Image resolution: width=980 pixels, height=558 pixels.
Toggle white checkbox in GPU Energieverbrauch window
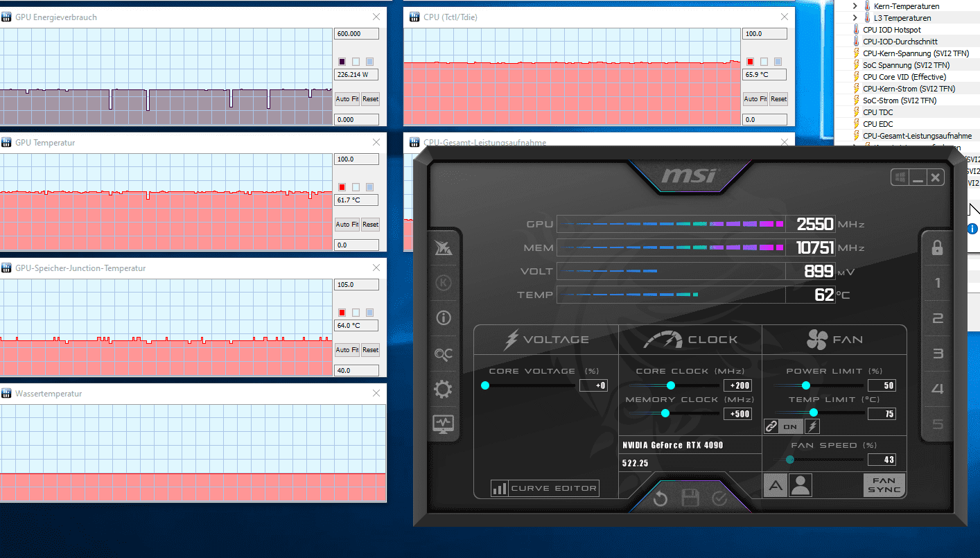coord(356,62)
